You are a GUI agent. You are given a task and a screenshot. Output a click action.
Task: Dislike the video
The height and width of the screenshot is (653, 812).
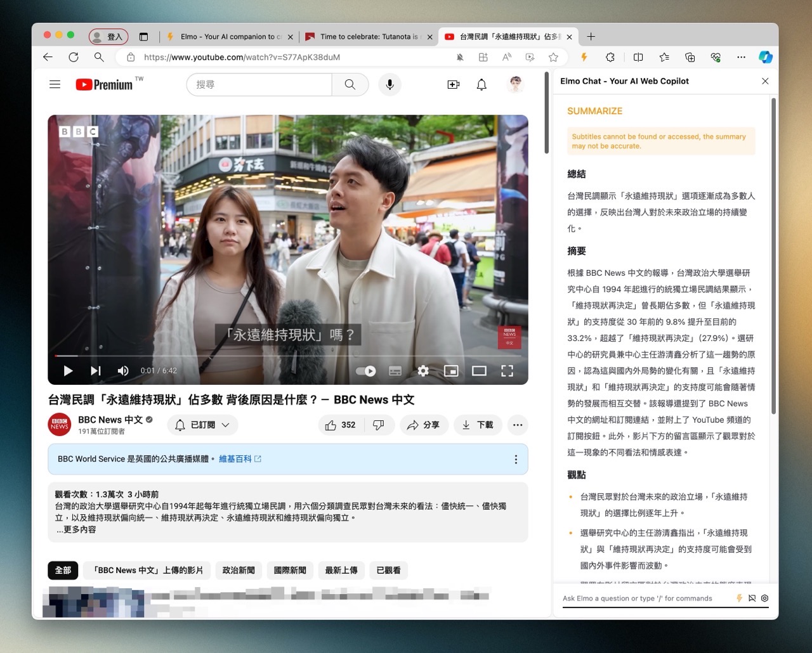[379, 425]
